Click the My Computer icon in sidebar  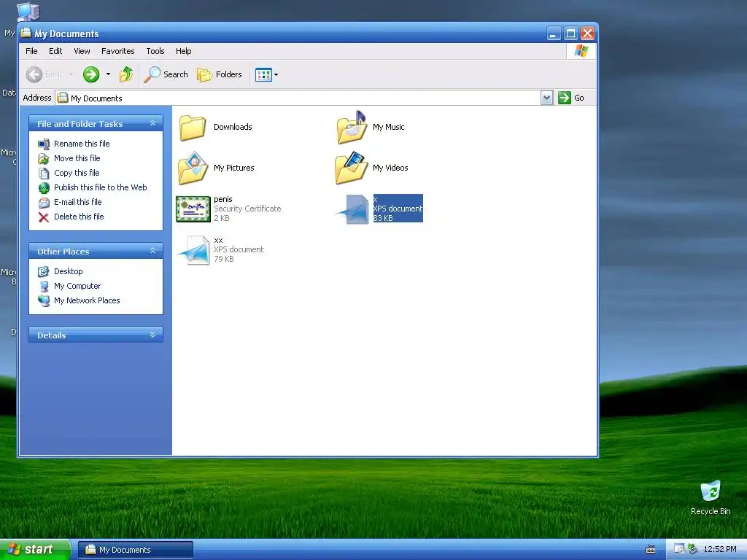pos(44,286)
